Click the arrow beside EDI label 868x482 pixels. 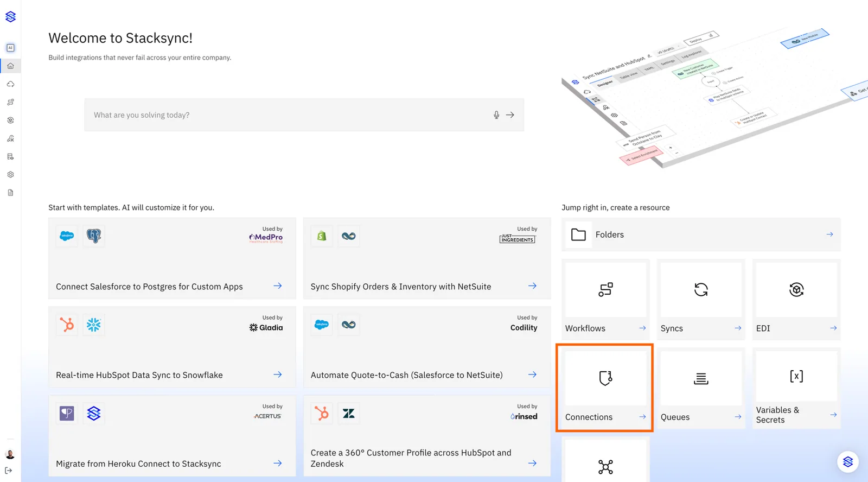(x=833, y=328)
